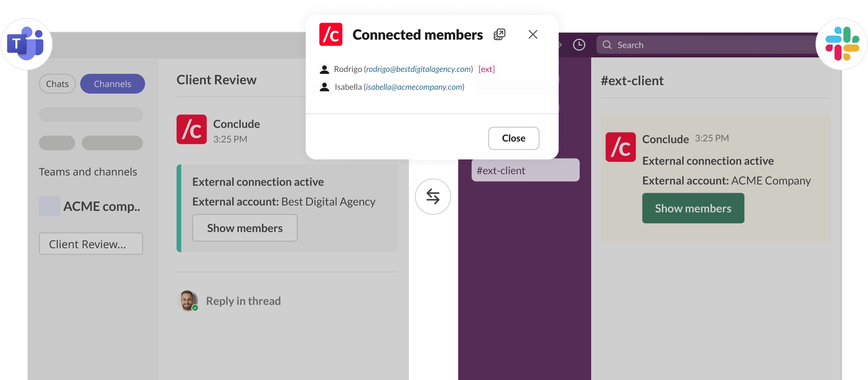868x380 pixels.
Task: Click the magnifier icon in the Slack search bar
Action: point(607,45)
